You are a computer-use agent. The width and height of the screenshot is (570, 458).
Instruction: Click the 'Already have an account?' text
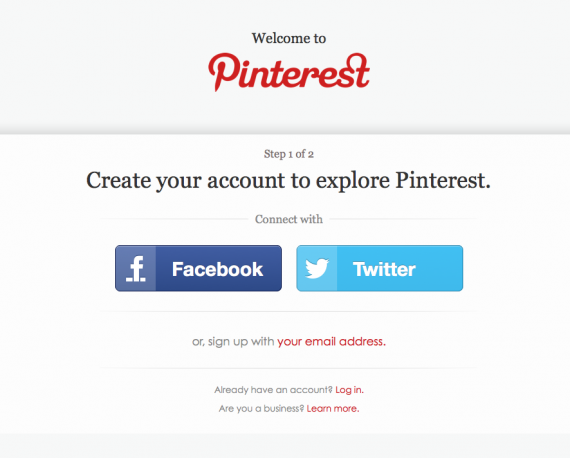[x=273, y=390]
